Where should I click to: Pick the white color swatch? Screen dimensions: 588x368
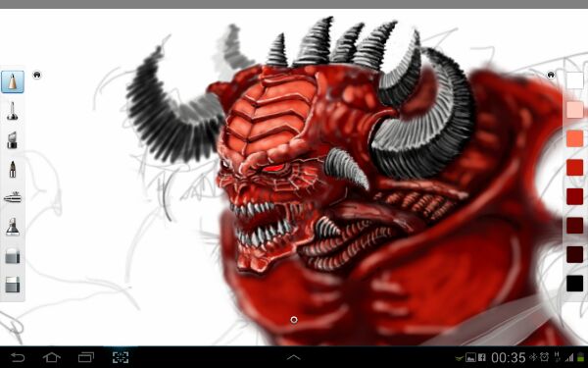[575, 80]
